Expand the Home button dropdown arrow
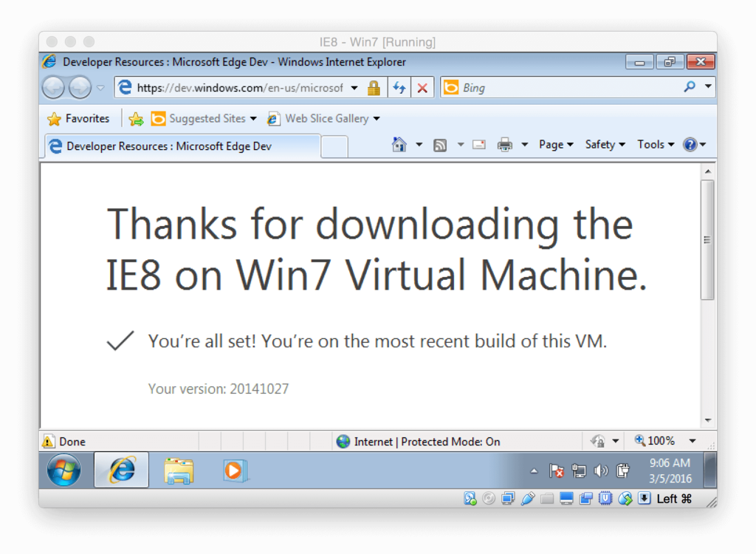This screenshot has height=554, width=756. pos(419,144)
